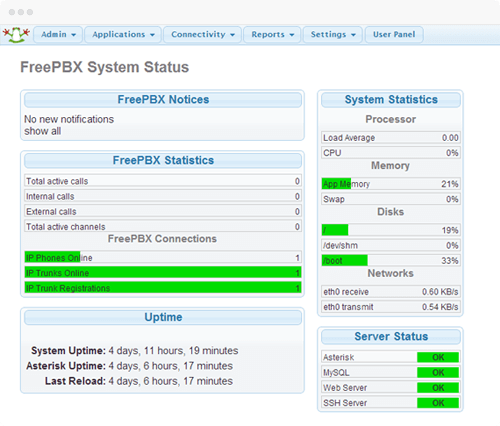The image size is (500, 426).
Task: Click the SSH Server OK status indicator
Action: (438, 403)
